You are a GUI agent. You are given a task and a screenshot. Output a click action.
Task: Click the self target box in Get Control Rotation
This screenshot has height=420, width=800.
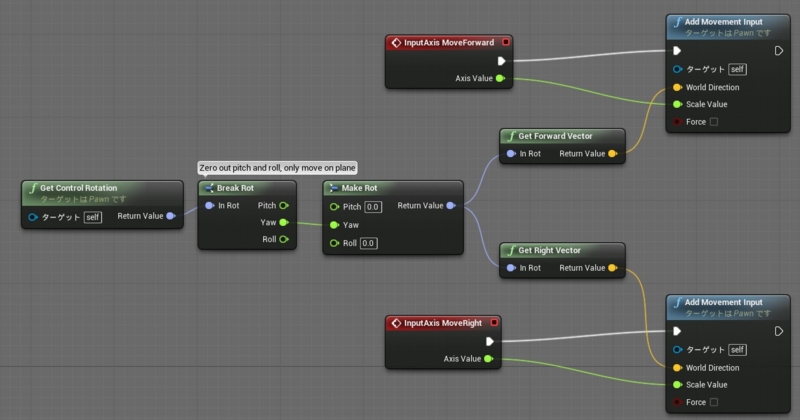[x=92, y=216]
